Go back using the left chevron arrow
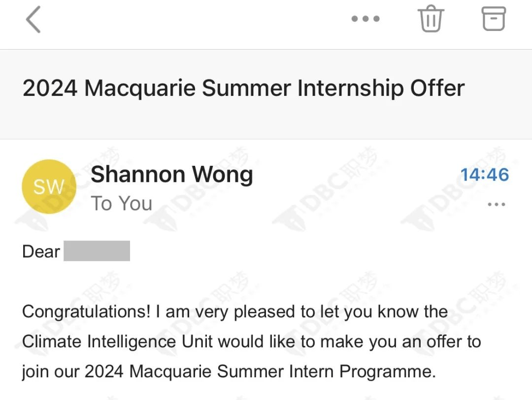Screen dimensions: 532x400 (33, 20)
